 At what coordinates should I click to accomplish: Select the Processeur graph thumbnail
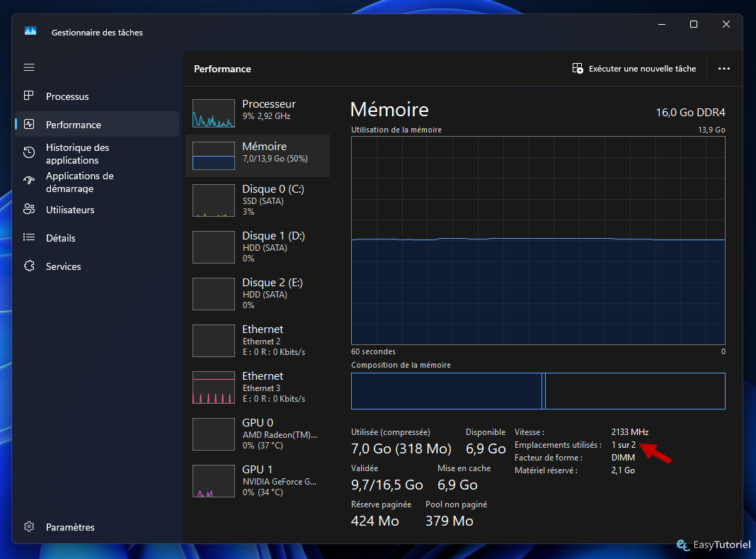[214, 113]
